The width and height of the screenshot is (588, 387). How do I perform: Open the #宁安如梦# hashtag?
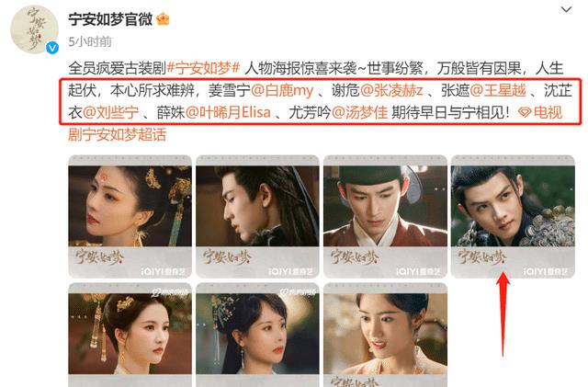pos(203,68)
